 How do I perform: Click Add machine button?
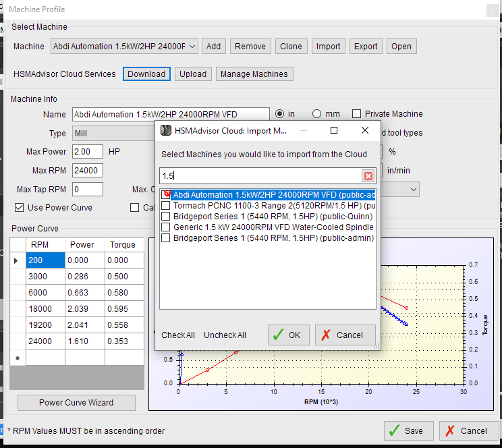pos(213,47)
